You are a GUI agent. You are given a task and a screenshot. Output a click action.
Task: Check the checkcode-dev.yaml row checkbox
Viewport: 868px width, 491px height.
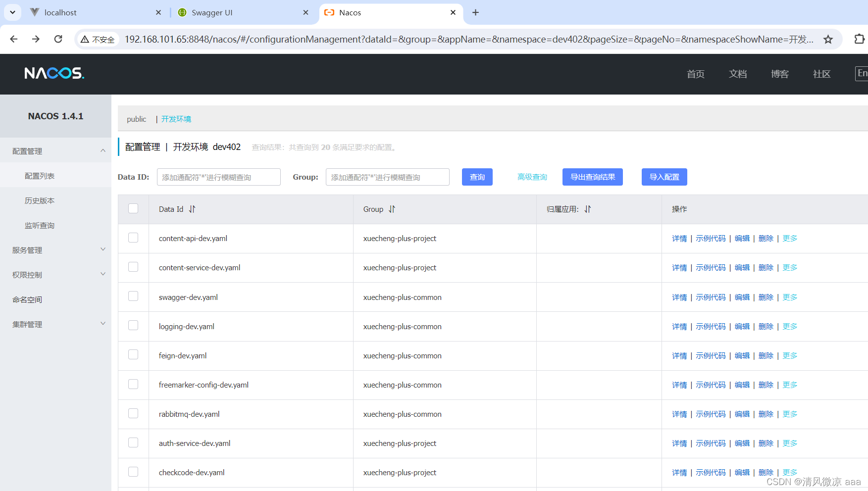coord(133,472)
